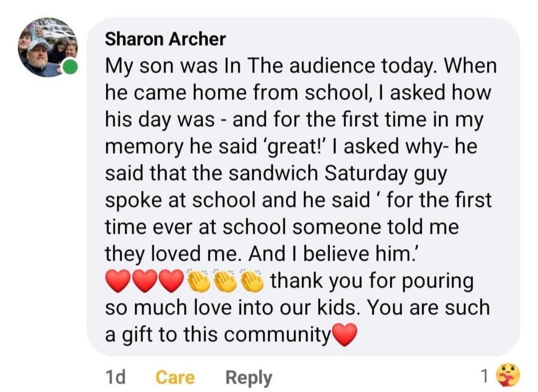Click the text "thank you for pouring"
This screenshot has height=392, width=538.
coord(372,281)
